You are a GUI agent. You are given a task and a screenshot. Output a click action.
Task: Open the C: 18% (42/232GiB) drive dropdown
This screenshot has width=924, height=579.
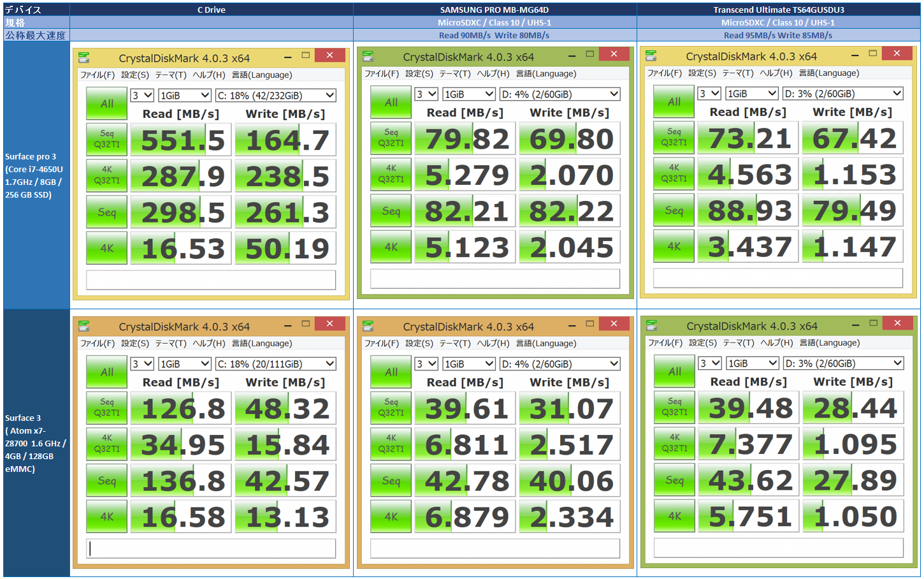pyautogui.click(x=276, y=96)
